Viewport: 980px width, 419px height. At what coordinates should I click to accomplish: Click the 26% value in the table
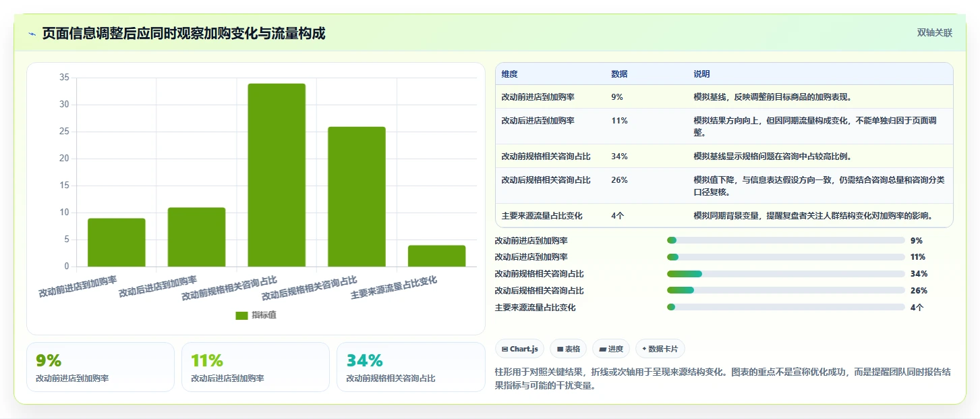pyautogui.click(x=619, y=180)
